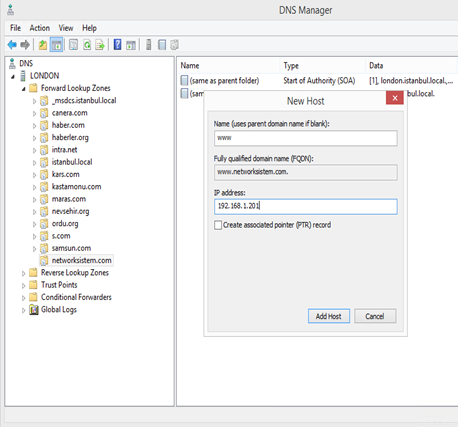The width and height of the screenshot is (458, 427).
Task: Open the Action menu
Action: 40,28
